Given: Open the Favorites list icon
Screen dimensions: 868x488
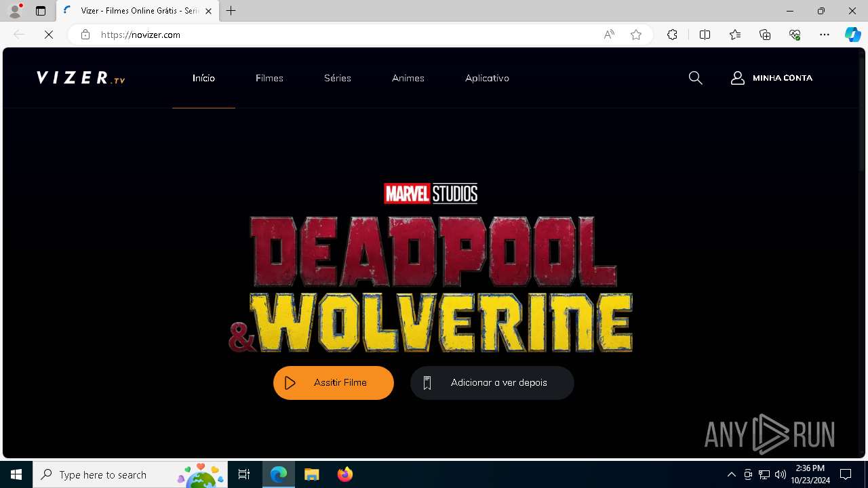Looking at the screenshot, I should tap(735, 35).
